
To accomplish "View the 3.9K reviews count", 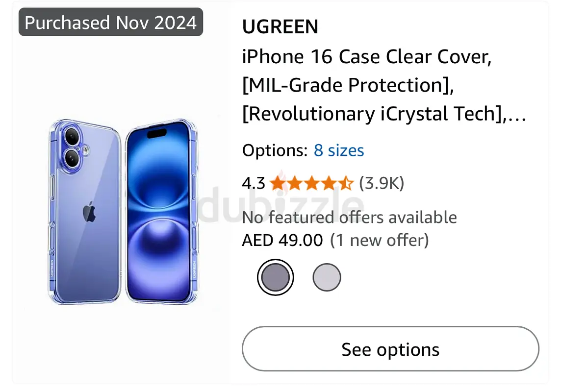I will click(382, 183).
